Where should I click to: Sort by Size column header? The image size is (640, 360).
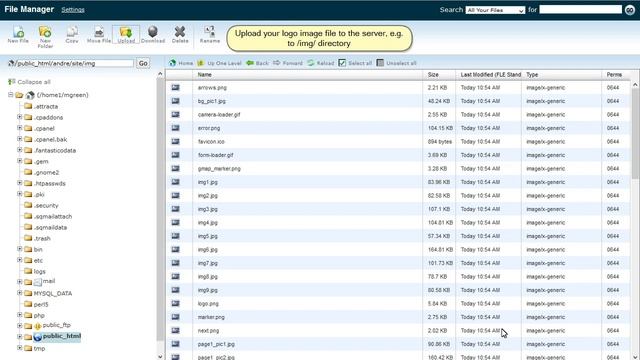click(x=433, y=75)
